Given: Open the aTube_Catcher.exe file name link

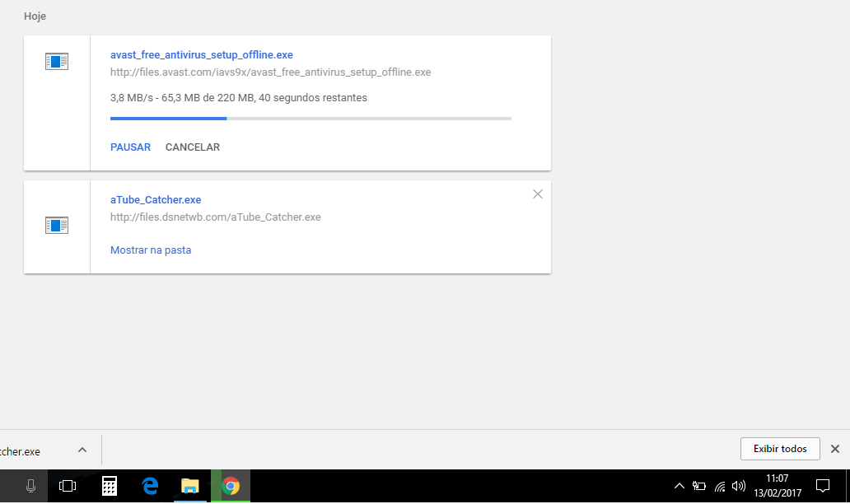Looking at the screenshot, I should (156, 199).
